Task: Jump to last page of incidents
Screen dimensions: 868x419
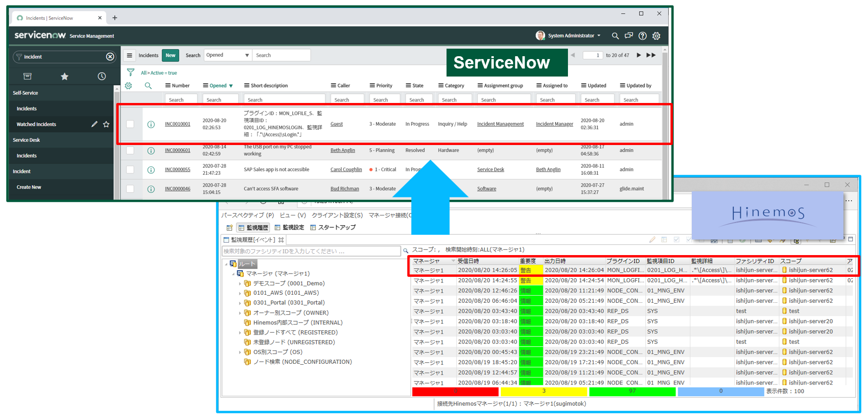Action: coord(651,55)
